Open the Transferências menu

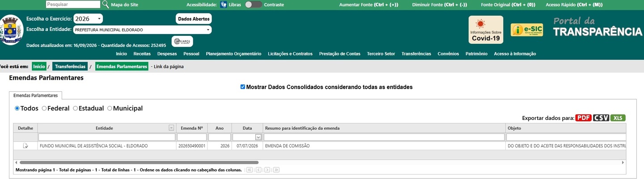(x=416, y=54)
